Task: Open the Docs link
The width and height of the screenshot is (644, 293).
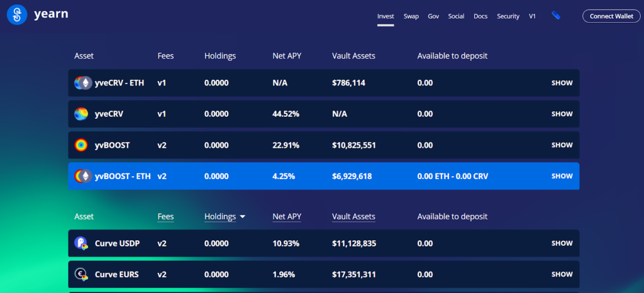Action: pos(480,16)
